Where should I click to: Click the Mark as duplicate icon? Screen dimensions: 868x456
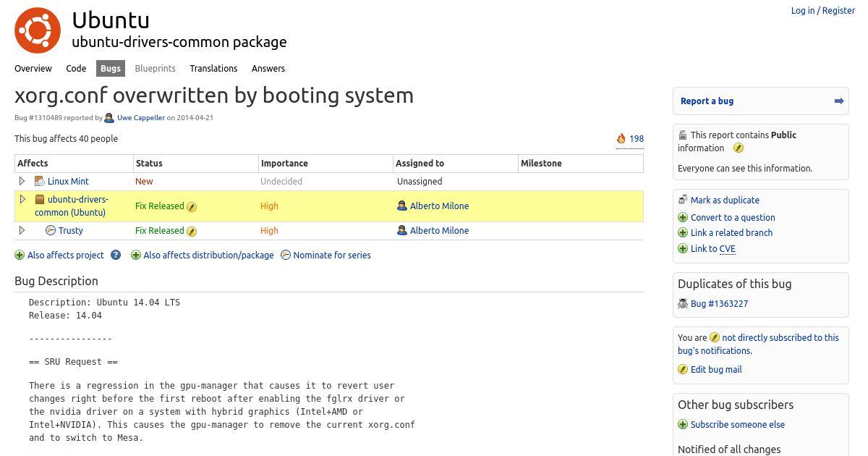click(x=683, y=200)
